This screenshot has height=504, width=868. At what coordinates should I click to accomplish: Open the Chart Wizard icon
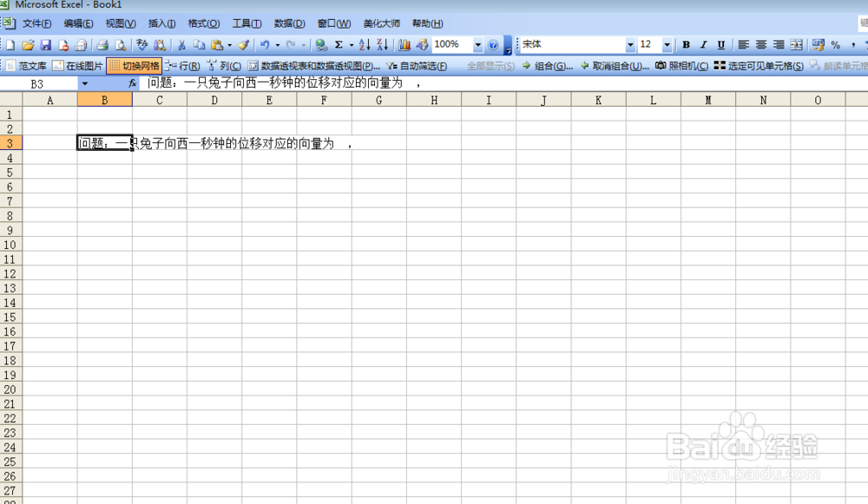(404, 45)
